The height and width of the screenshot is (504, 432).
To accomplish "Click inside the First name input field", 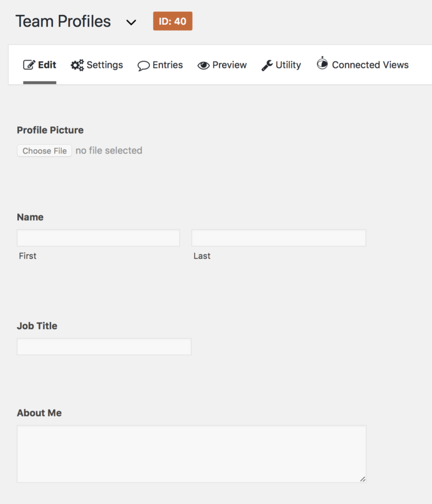I will pos(98,238).
